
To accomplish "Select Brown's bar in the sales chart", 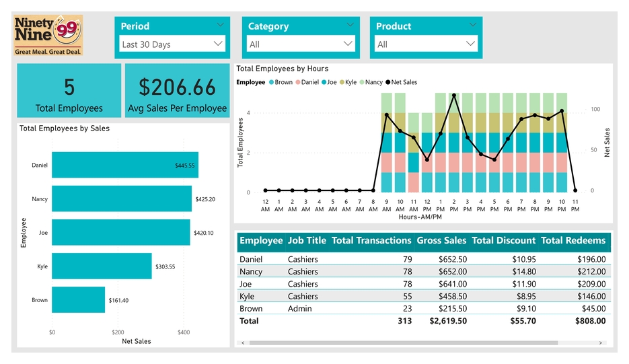I will tap(78, 300).
